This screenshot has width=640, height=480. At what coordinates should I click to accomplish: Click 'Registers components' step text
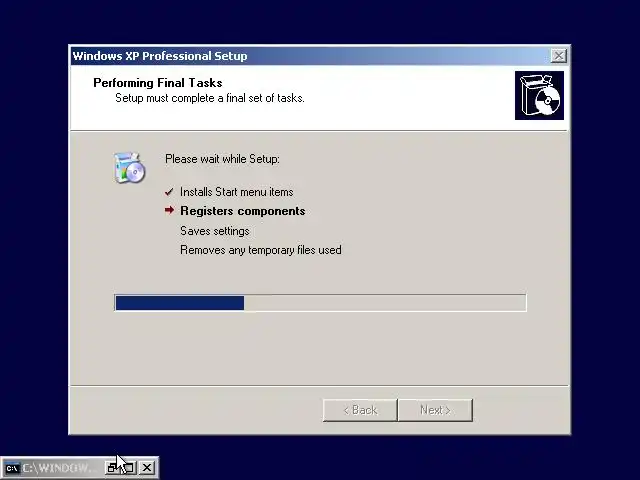(243, 211)
